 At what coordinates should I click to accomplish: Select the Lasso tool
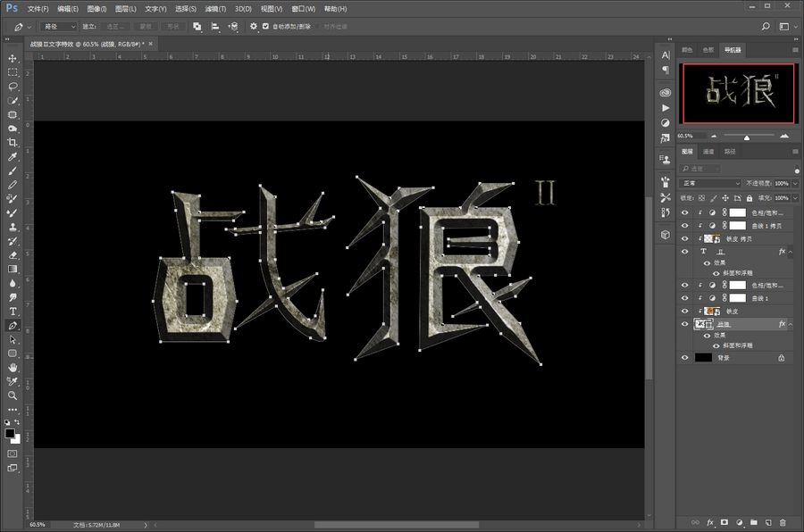coord(13,87)
